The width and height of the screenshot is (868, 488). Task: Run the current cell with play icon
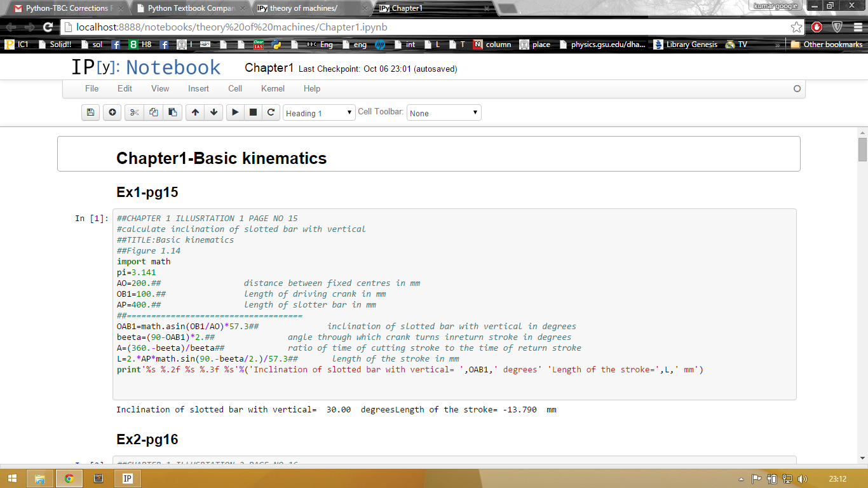click(235, 112)
